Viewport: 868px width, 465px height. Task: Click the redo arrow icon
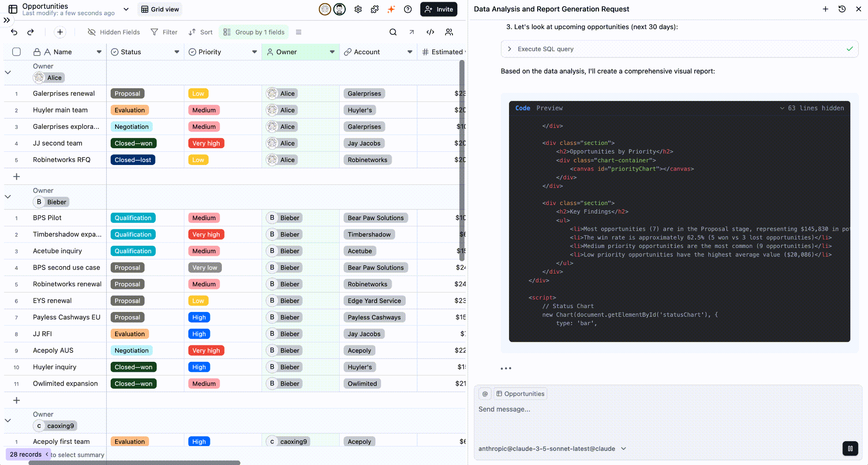pyautogui.click(x=30, y=32)
